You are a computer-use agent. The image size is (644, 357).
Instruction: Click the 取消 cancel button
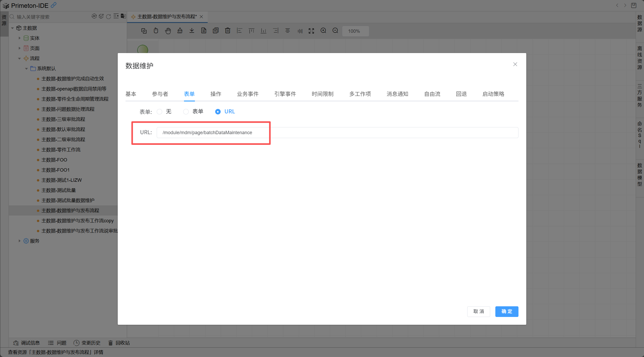478,311
